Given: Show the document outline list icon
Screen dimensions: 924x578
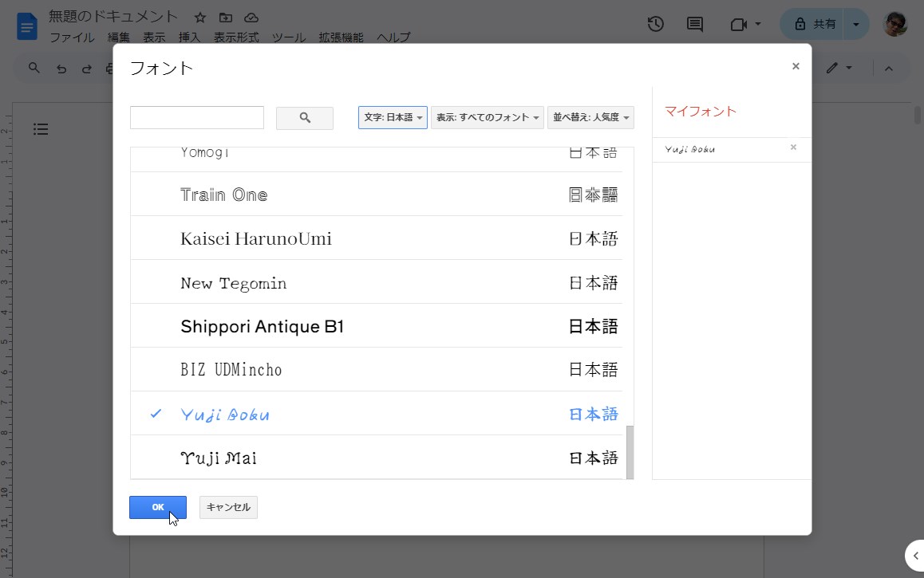Looking at the screenshot, I should point(41,129).
